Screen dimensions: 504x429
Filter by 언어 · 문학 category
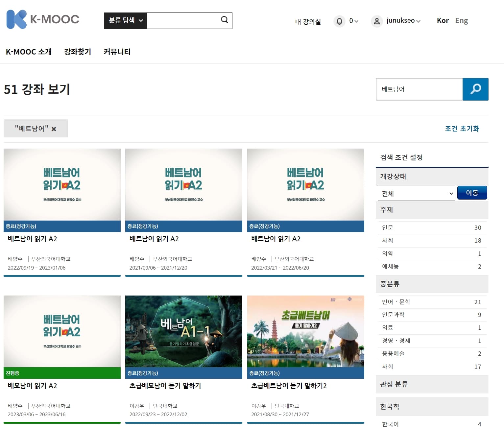396,302
